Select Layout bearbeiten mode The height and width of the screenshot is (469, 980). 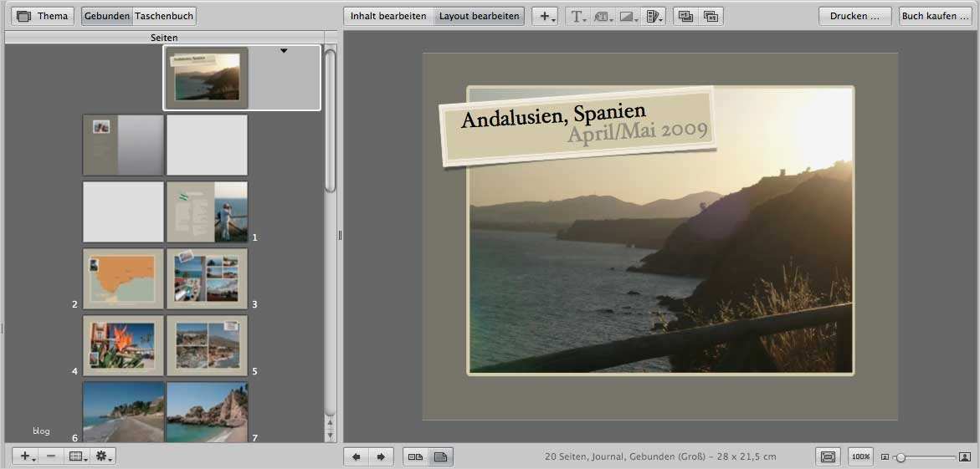coord(479,16)
